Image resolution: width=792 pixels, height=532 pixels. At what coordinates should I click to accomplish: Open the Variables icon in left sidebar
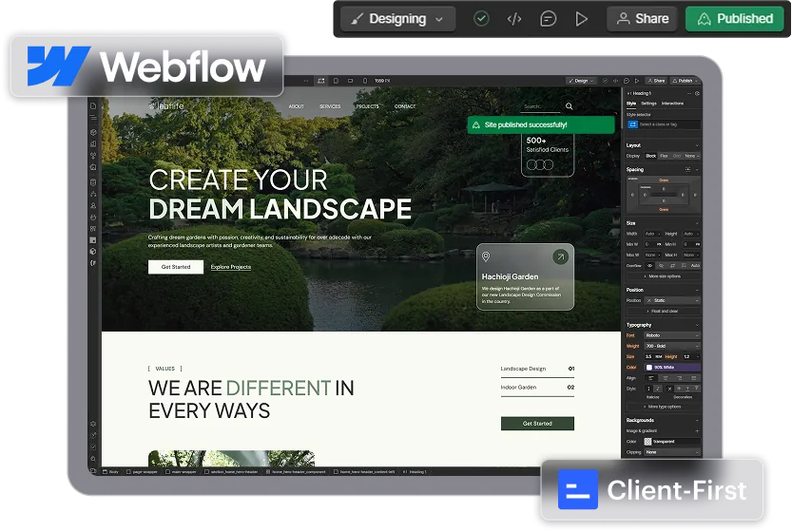(x=93, y=143)
